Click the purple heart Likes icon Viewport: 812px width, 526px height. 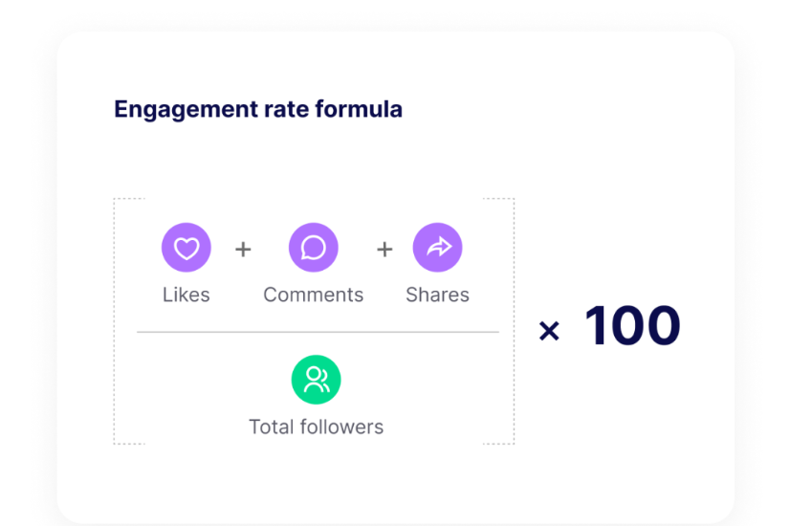pyautogui.click(x=187, y=248)
